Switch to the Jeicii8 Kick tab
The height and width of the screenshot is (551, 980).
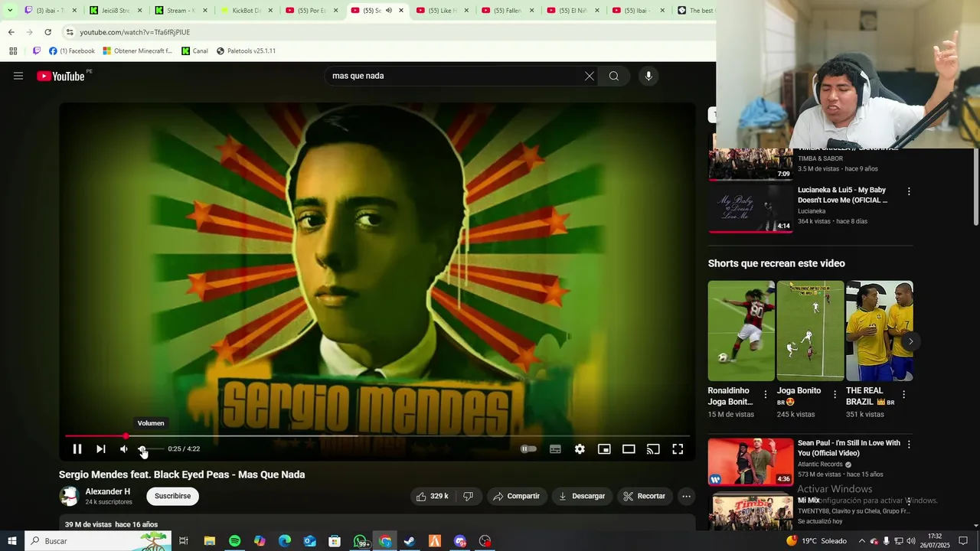coord(109,11)
